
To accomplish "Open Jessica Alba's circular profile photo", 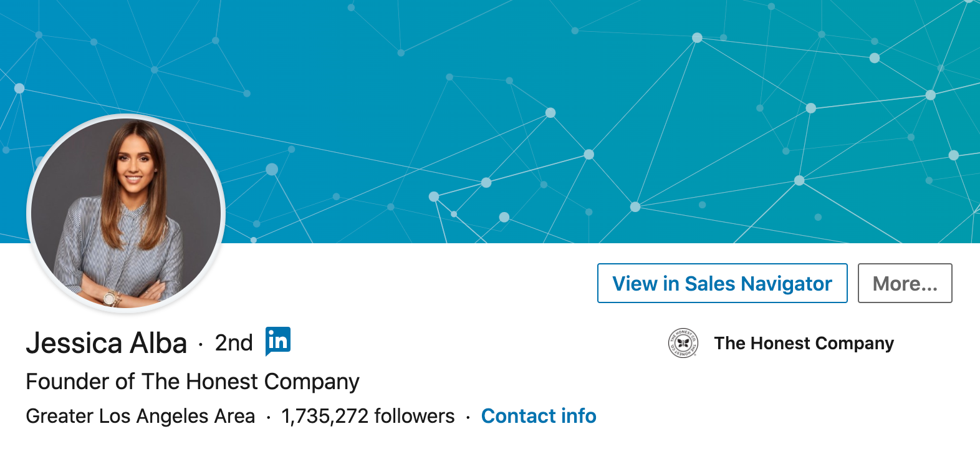I will click(x=125, y=212).
